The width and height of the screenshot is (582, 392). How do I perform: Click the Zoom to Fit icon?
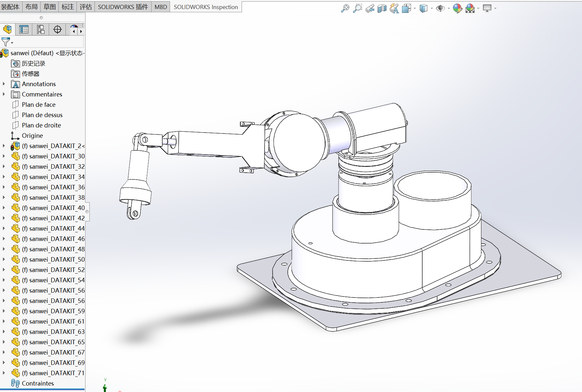345,8
